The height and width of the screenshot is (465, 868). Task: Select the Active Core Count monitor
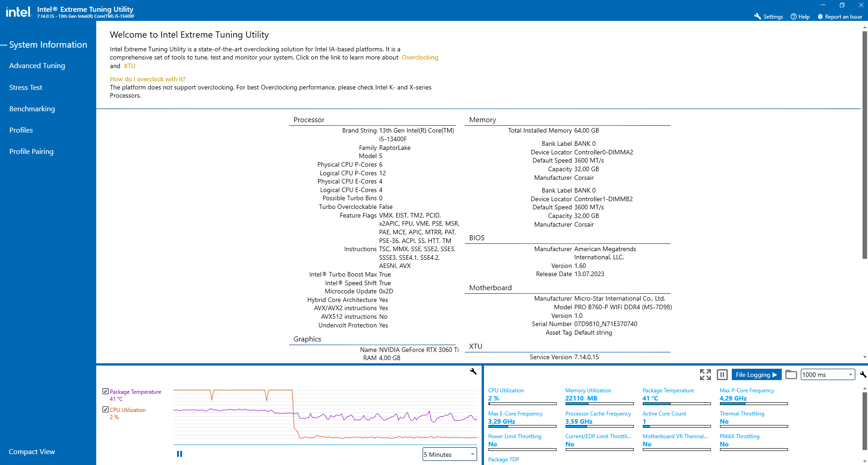pyautogui.click(x=676, y=420)
